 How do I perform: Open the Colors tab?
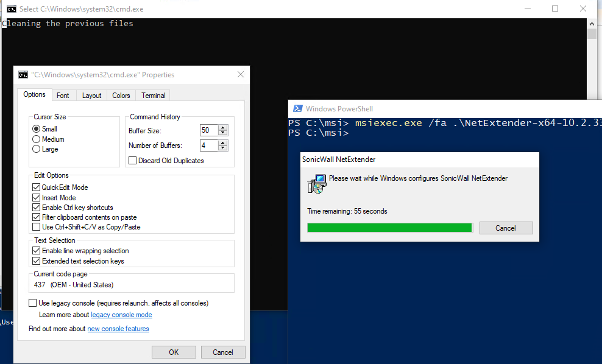[121, 96]
